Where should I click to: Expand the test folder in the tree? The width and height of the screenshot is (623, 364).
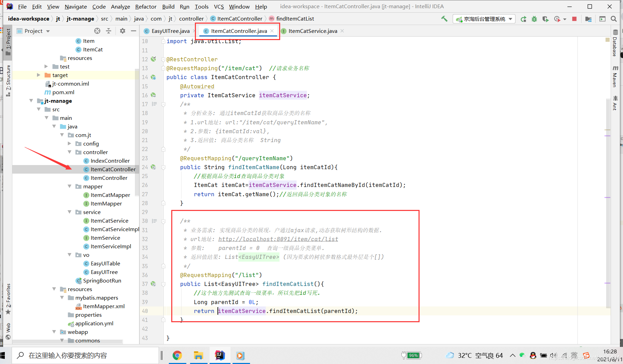coord(46,66)
